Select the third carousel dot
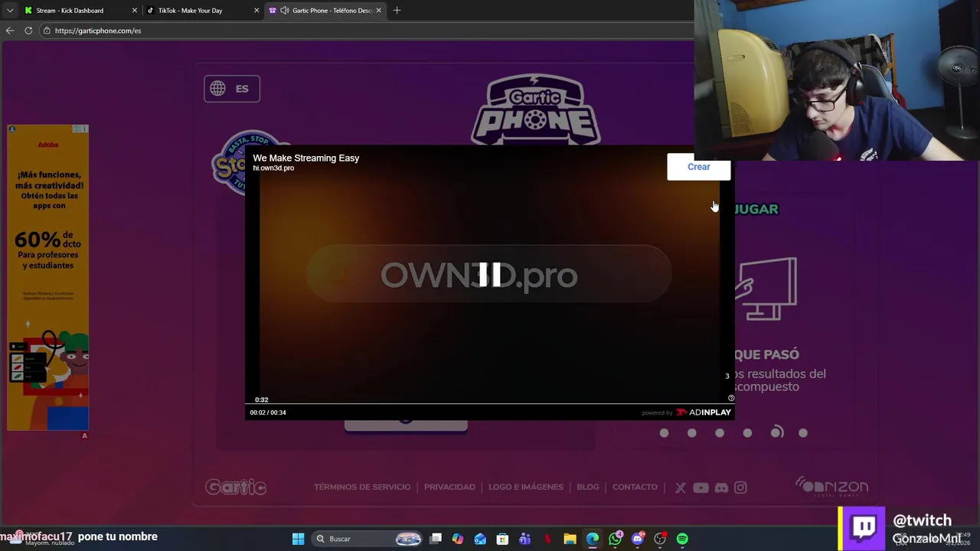The width and height of the screenshot is (980, 551). tap(720, 433)
